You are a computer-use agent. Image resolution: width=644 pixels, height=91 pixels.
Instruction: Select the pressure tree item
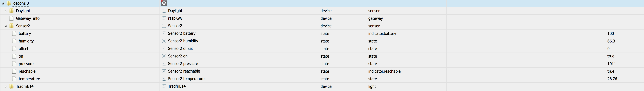26,64
